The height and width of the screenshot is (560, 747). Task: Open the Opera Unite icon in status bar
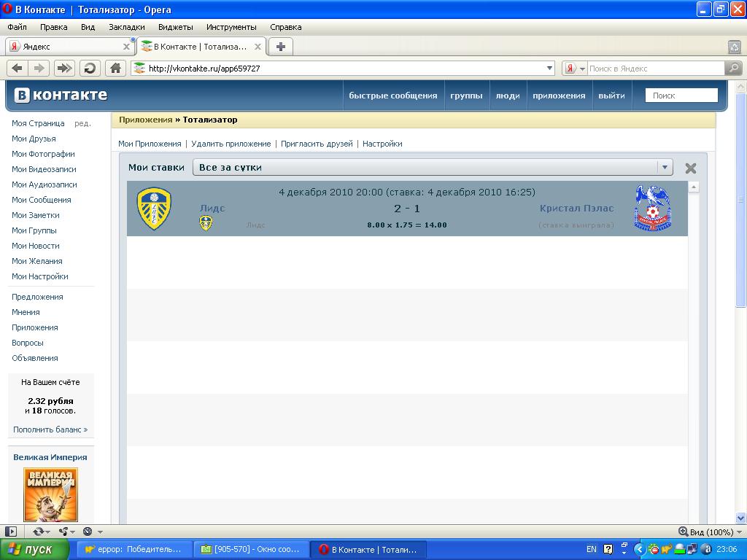click(65, 532)
